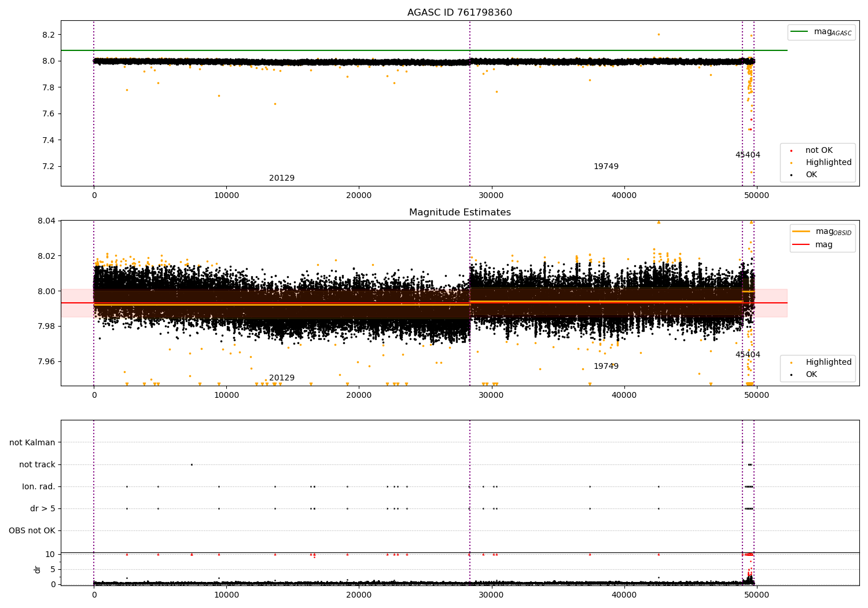
Task: Select the 'OBS not OK' axis label
Action: [x=32, y=531]
